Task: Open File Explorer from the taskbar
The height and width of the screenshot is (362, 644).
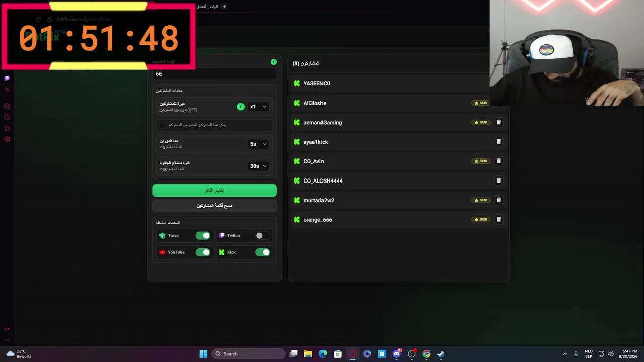Action: pos(308,354)
